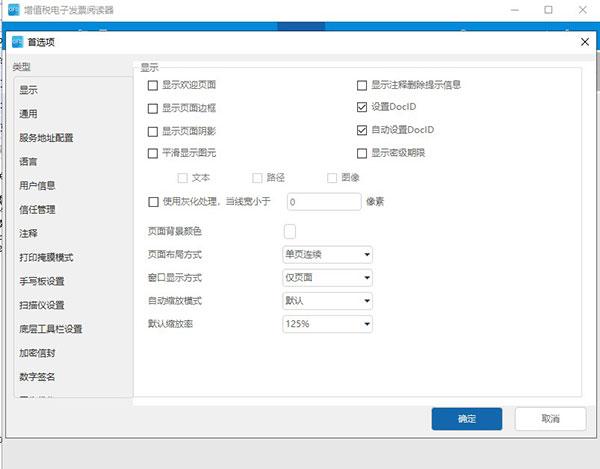
Task: Tick the 路径 sub-option checkbox
Action: 257,178
